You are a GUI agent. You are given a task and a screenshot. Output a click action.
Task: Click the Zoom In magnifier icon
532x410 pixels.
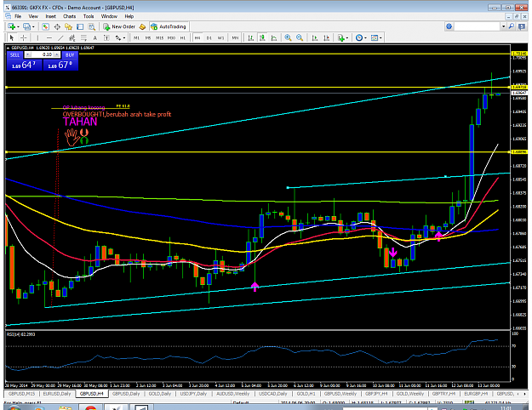click(x=288, y=38)
